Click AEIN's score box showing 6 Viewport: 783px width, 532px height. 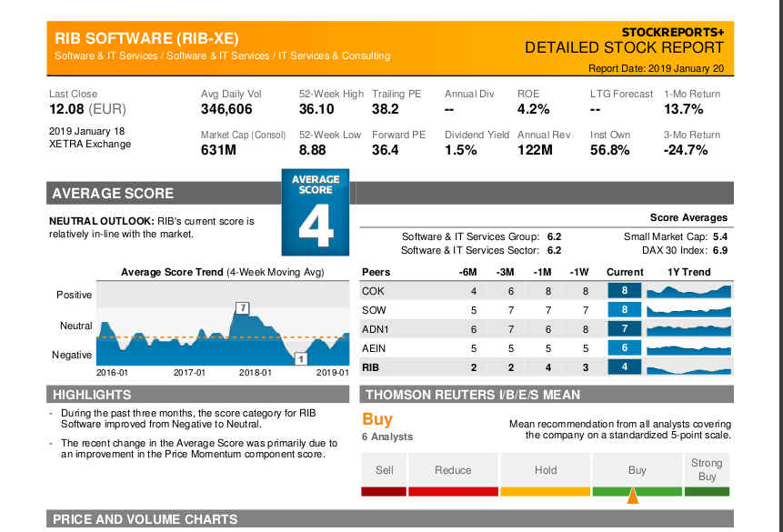coord(623,347)
